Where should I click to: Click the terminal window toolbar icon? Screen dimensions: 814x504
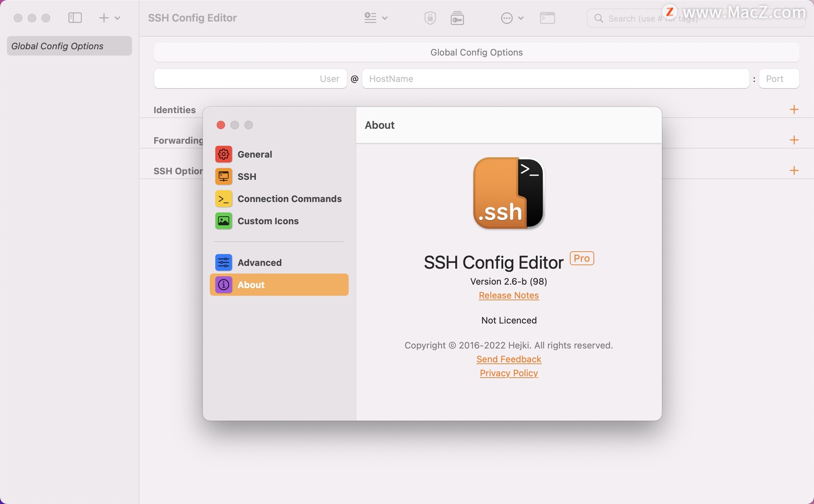coord(547,18)
